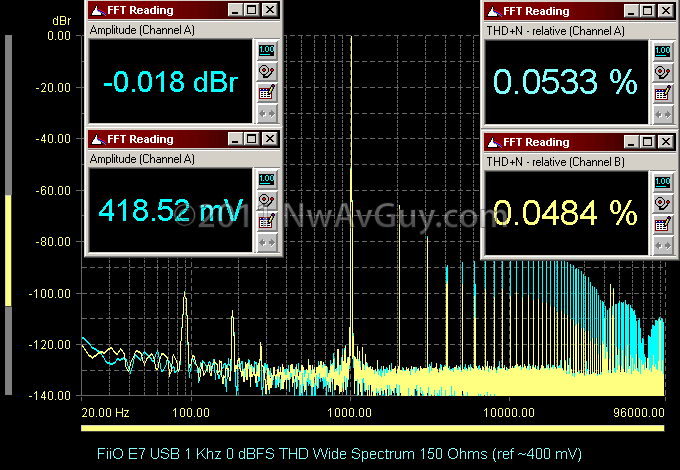Click the -60.00 y-axis label
Screen dimensions: 680x470
point(53,191)
